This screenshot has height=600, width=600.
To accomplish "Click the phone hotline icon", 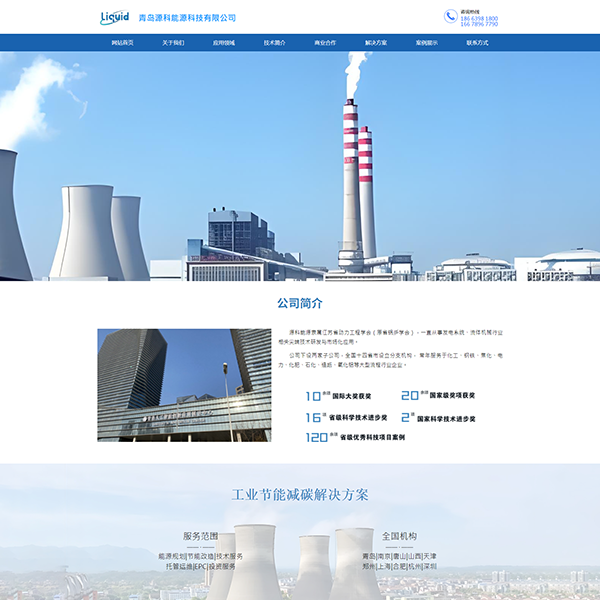I will (x=451, y=16).
